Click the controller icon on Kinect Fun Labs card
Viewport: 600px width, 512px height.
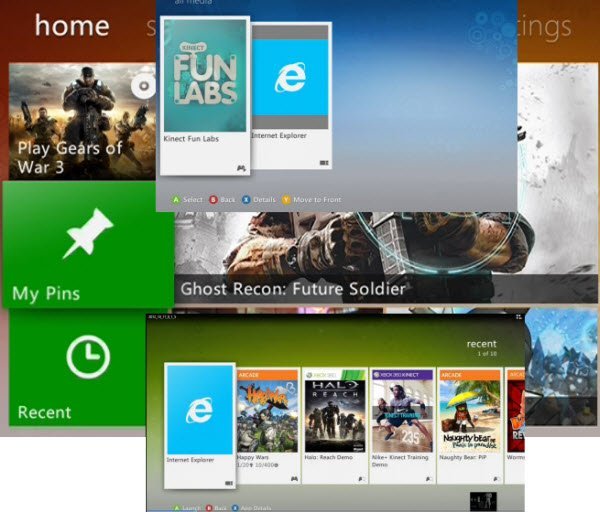(x=241, y=168)
